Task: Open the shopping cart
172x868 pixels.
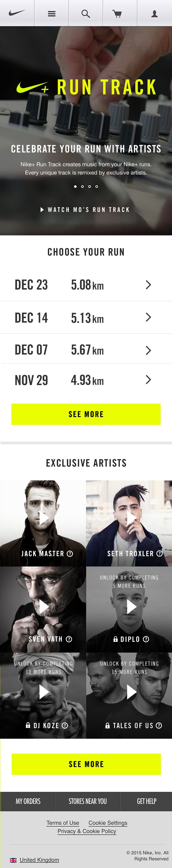Action: [x=117, y=14]
